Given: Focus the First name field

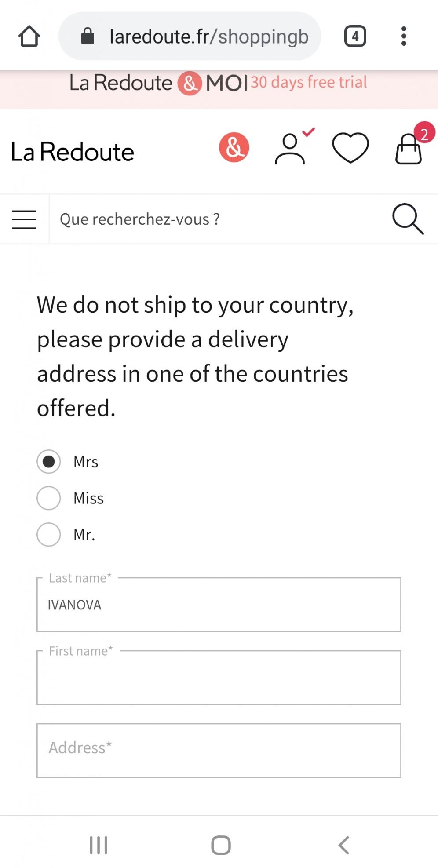Looking at the screenshot, I should tap(219, 678).
